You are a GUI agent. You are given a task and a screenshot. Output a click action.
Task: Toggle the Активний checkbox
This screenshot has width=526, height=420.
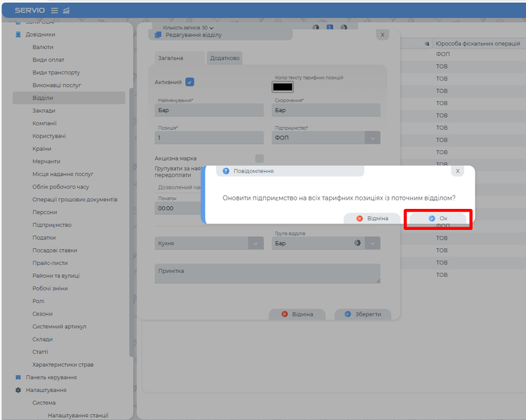point(189,82)
